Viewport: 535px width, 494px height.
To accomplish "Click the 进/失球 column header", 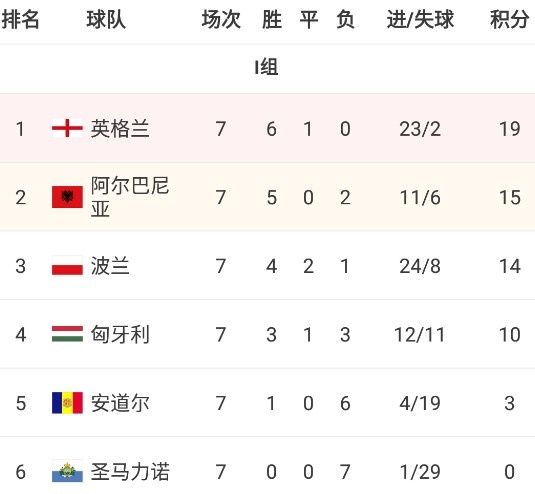I will [x=420, y=19].
